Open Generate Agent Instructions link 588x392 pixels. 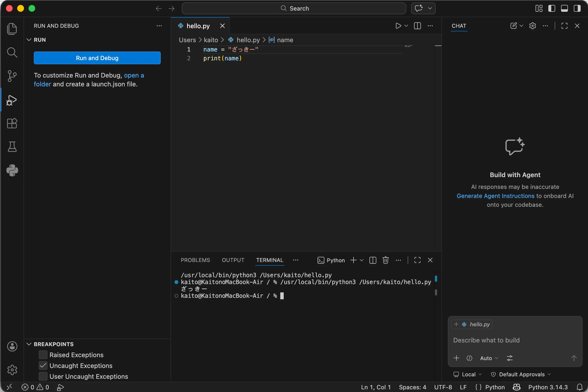tap(495, 196)
